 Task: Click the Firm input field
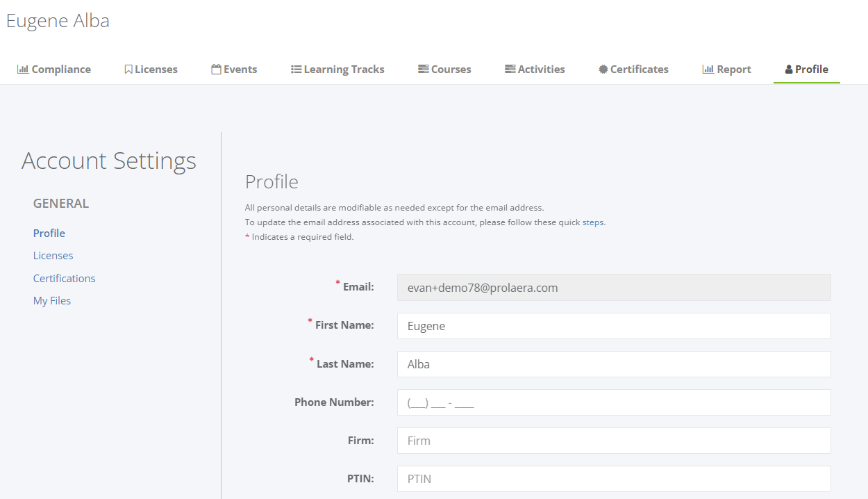(x=614, y=441)
